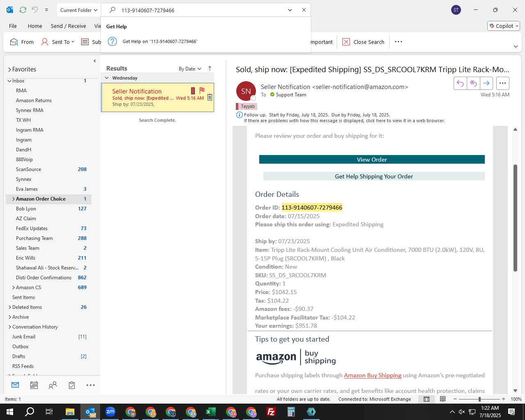Open Zoom app from the taskbar
This screenshot has height=420, width=525.
[110, 412]
